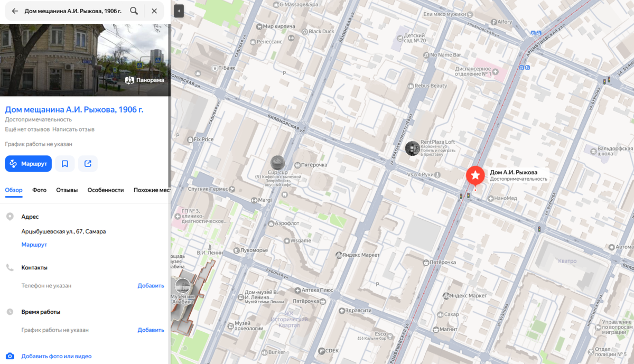Open the Панорама street view

point(145,80)
